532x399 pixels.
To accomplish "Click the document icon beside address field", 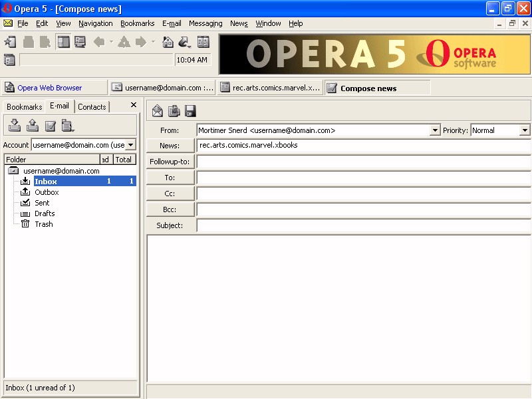I will [9, 60].
